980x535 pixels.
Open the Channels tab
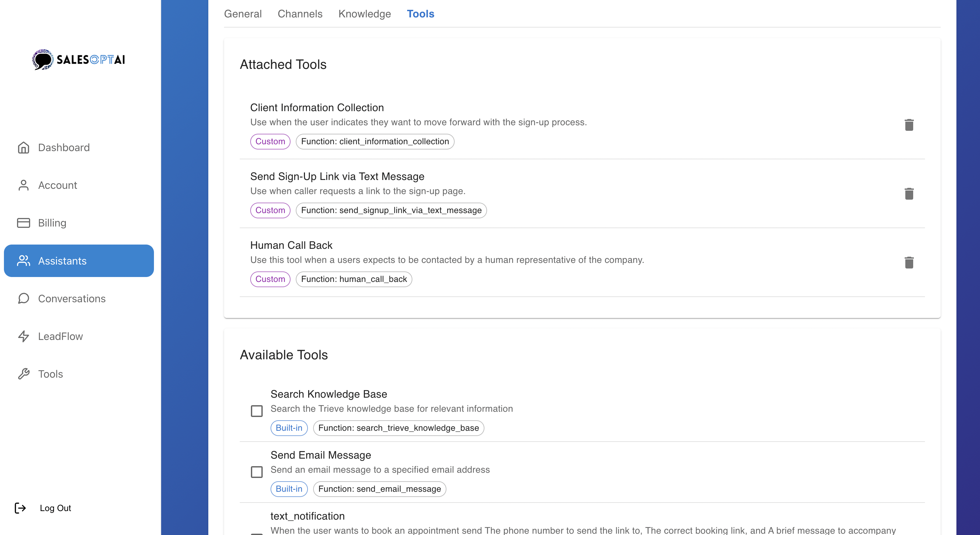tap(300, 14)
